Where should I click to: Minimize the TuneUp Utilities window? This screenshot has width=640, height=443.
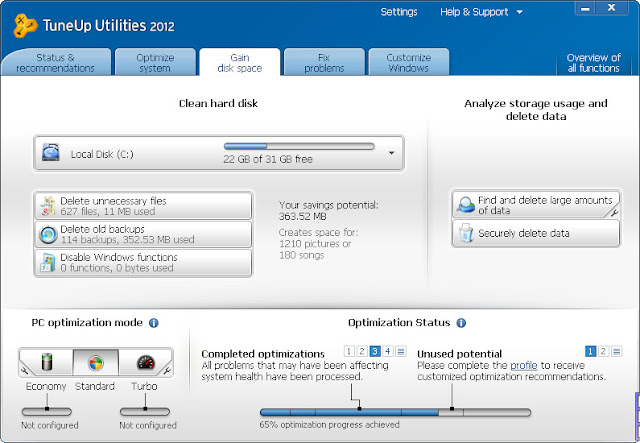coord(585,8)
